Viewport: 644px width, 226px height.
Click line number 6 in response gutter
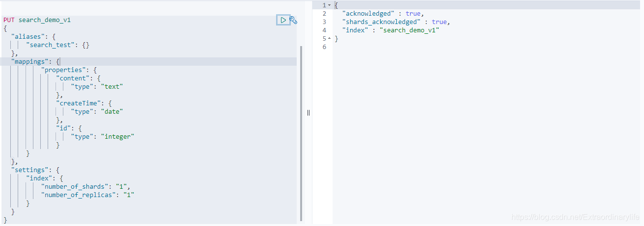(x=324, y=47)
